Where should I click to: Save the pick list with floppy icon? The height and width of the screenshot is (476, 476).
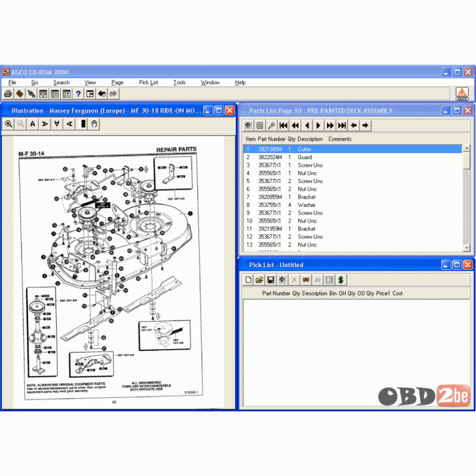click(x=271, y=280)
